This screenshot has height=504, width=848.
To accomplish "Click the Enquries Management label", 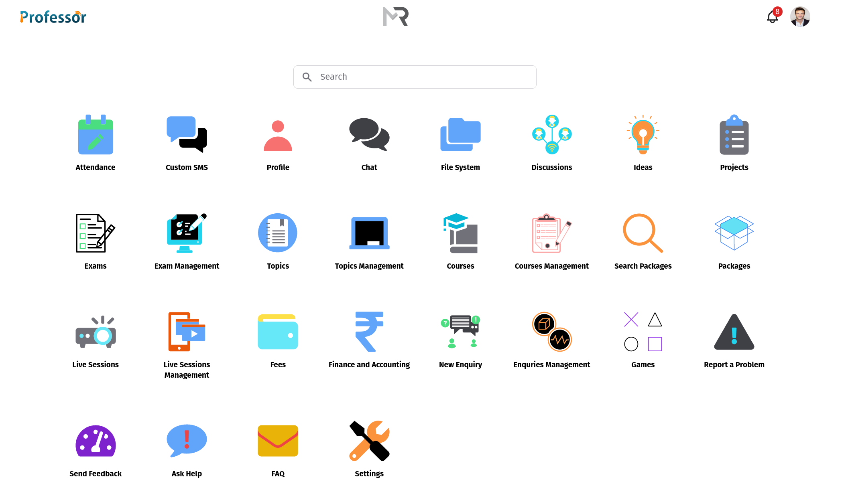I will tap(551, 364).
